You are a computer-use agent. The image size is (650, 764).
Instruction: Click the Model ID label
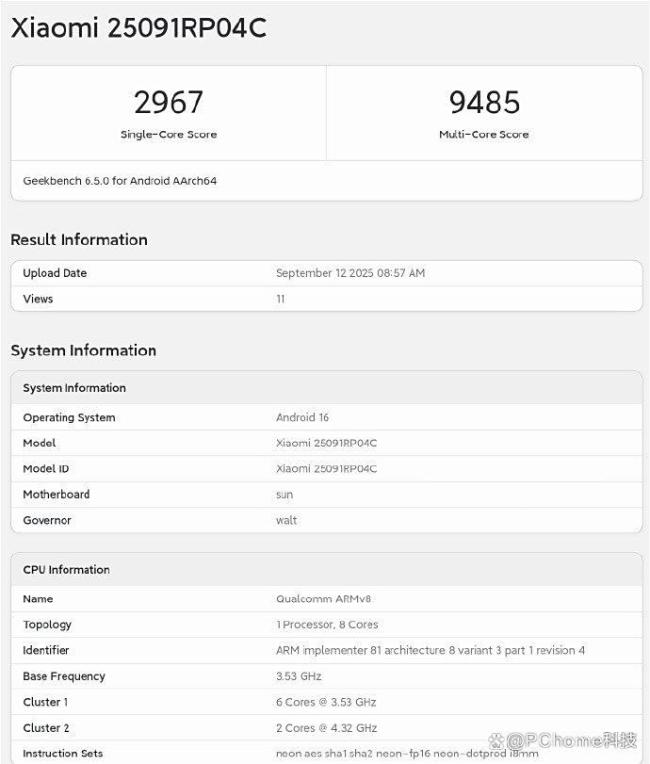click(x=46, y=469)
